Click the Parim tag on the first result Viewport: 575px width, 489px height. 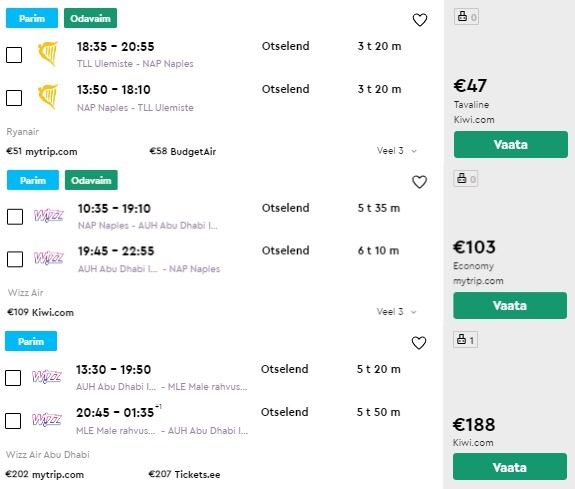(32, 18)
